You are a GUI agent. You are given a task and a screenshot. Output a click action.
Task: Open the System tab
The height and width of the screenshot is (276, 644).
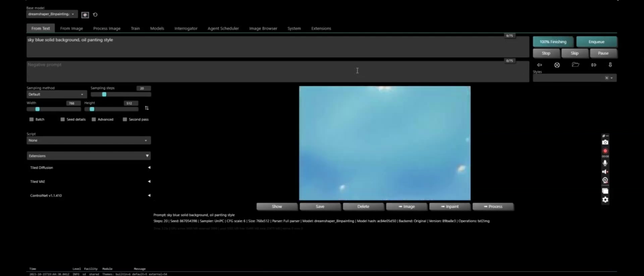coord(294,29)
